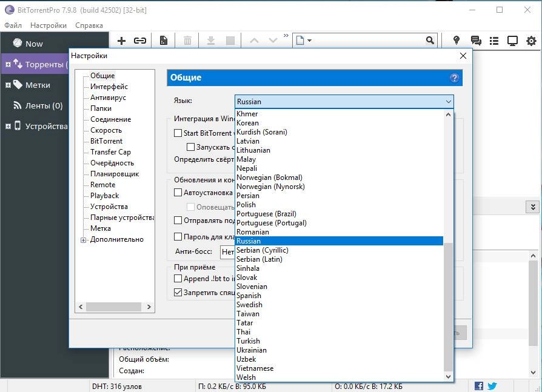
Task: Click the toolbar overflow chevron
Action: [286, 36]
